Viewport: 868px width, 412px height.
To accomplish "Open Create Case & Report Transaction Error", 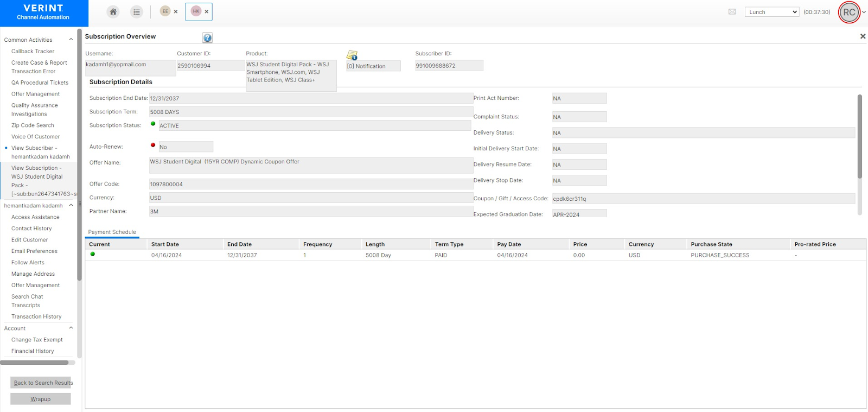I will pos(39,67).
